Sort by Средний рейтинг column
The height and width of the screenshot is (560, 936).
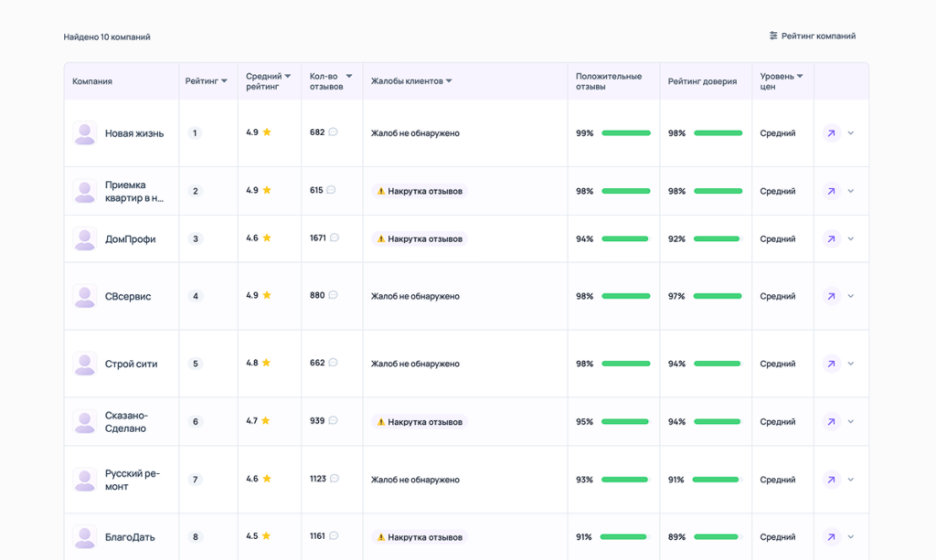(x=268, y=81)
